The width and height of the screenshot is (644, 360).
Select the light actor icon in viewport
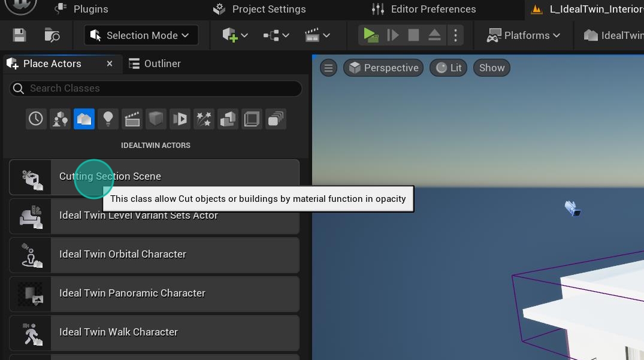(x=573, y=208)
